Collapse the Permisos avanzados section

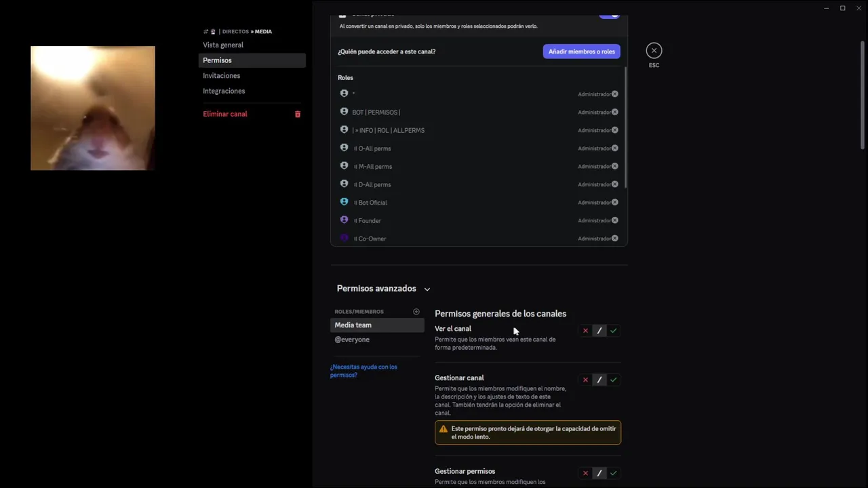pos(427,289)
